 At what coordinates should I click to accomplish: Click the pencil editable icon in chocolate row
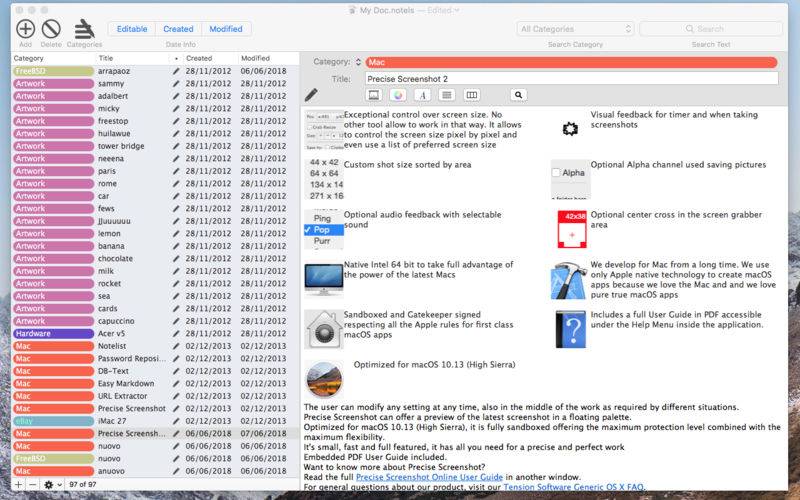176,259
